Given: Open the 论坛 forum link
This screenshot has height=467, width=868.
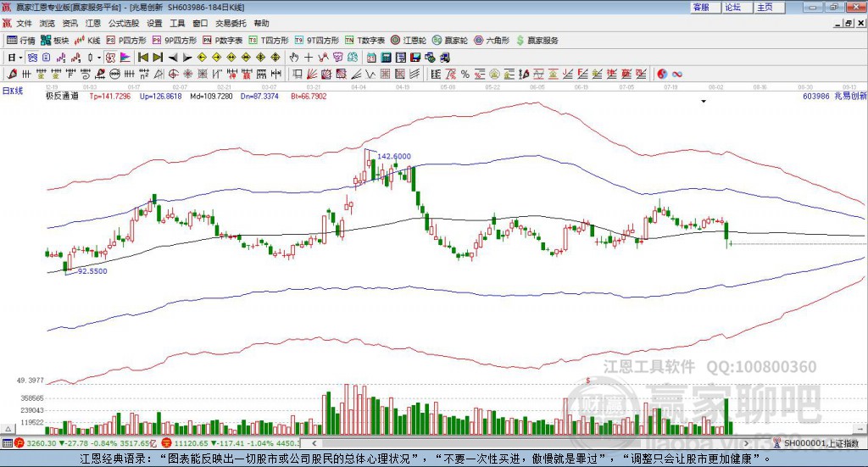Looking at the screenshot, I should click(732, 7).
